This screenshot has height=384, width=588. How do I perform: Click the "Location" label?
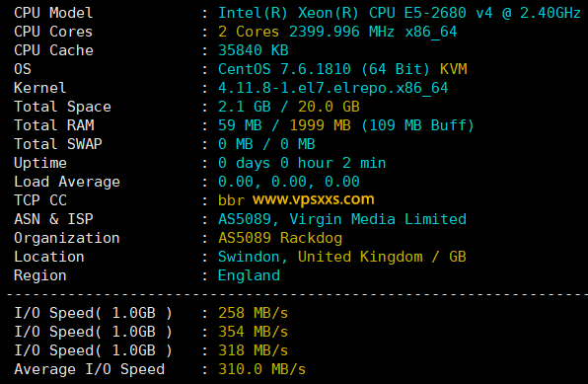49,257
